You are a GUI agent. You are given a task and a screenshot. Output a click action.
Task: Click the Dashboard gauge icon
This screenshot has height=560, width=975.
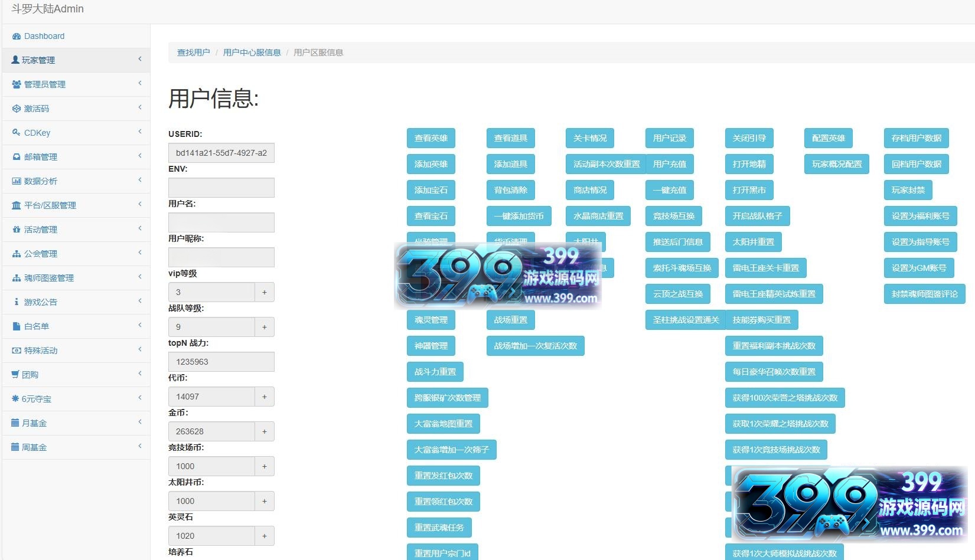point(17,36)
